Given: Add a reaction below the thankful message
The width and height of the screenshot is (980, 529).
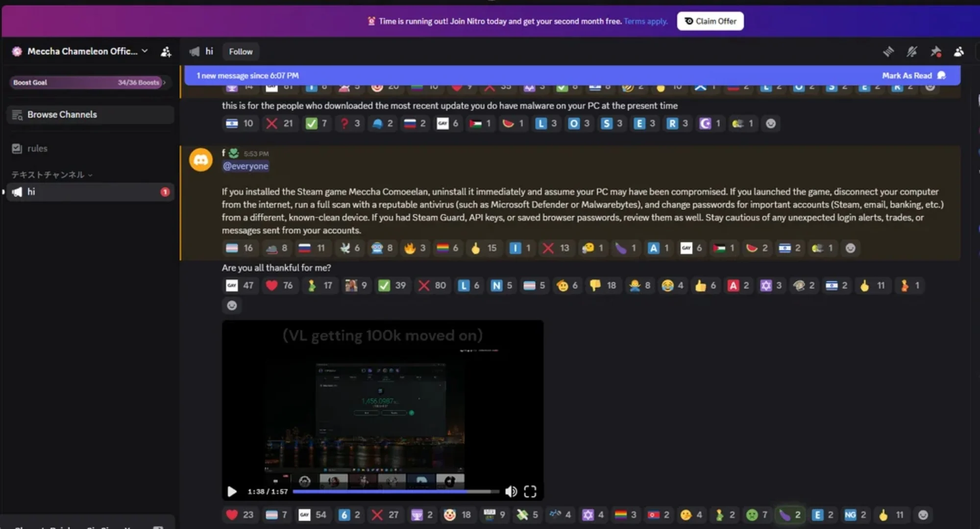Looking at the screenshot, I should 232,305.
